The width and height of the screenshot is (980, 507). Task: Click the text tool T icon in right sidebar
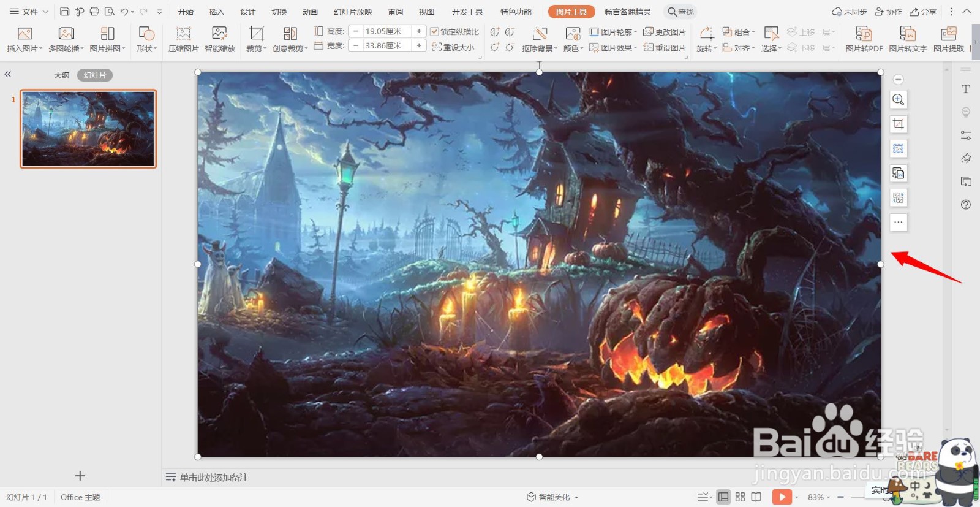click(966, 89)
